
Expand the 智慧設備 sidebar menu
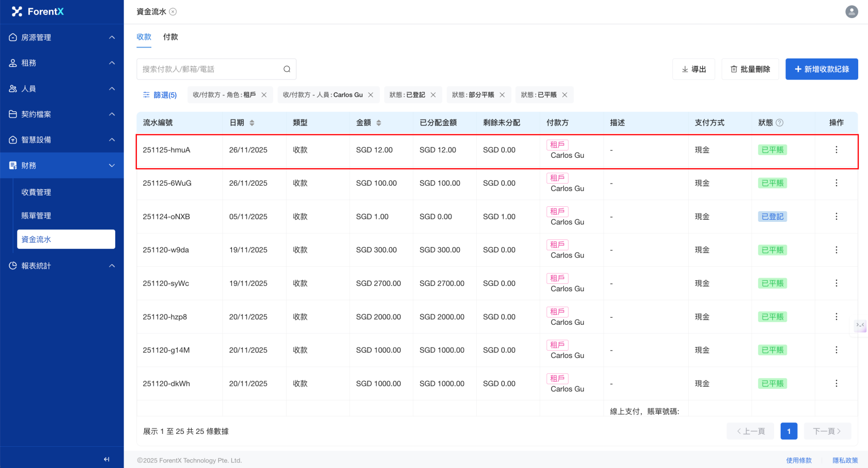tap(62, 140)
